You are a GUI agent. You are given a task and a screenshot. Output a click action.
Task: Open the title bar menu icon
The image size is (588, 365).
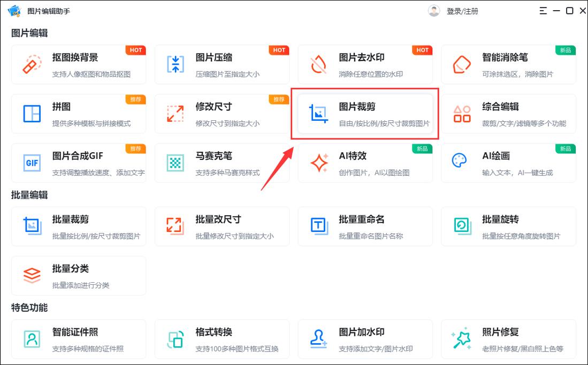[542, 11]
